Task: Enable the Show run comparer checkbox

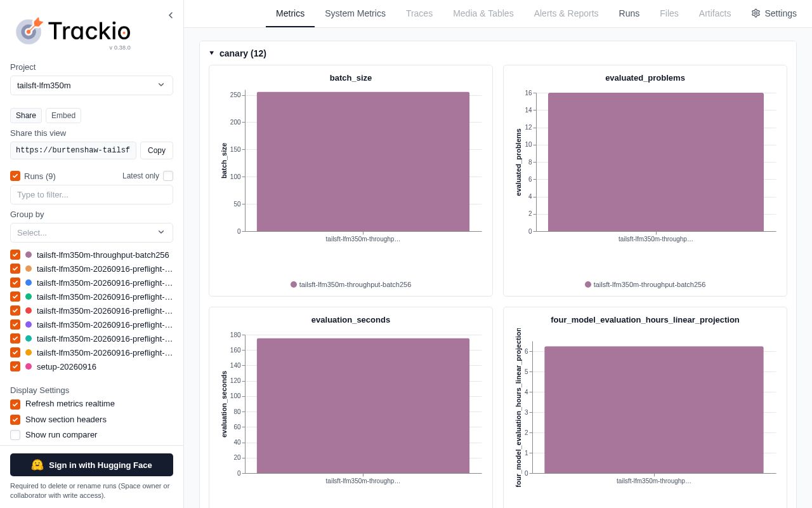Action: pos(15,435)
